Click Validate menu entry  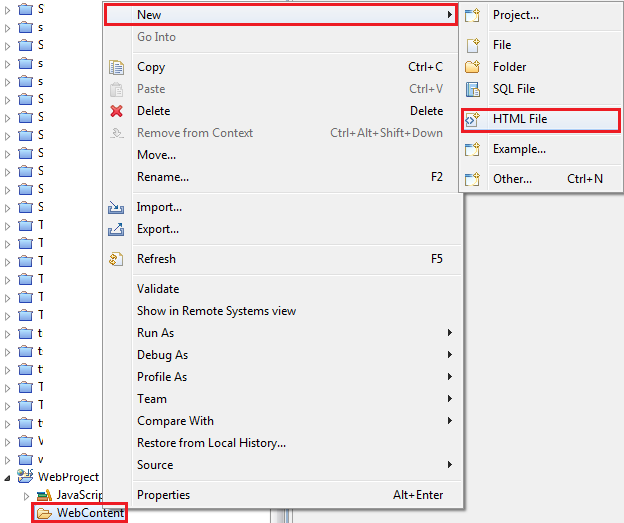(x=281, y=289)
